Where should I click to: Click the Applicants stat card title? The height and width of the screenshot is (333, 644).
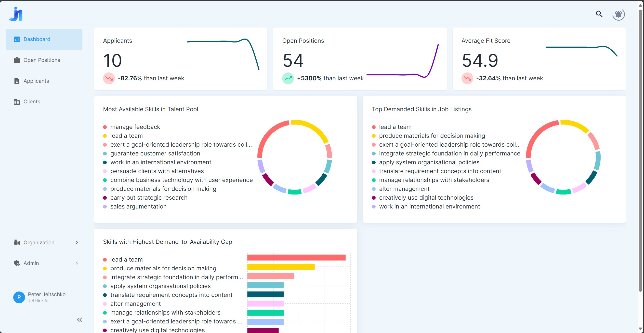(x=118, y=41)
